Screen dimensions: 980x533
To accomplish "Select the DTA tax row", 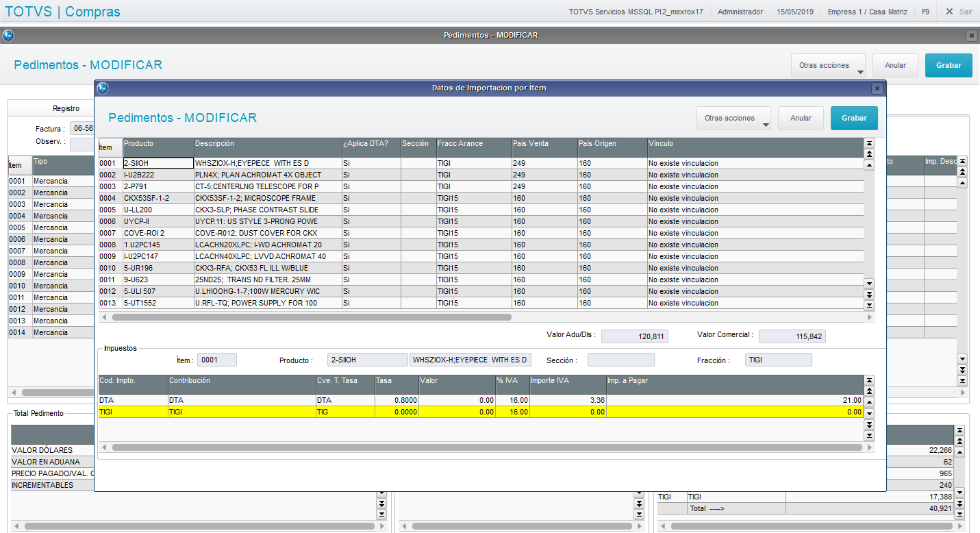I will 481,400.
